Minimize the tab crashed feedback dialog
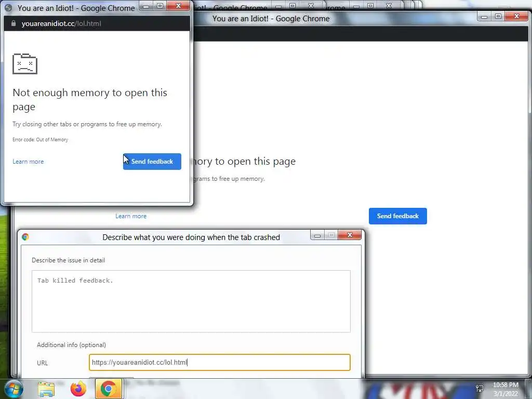The height and width of the screenshot is (399, 532). tap(317, 235)
